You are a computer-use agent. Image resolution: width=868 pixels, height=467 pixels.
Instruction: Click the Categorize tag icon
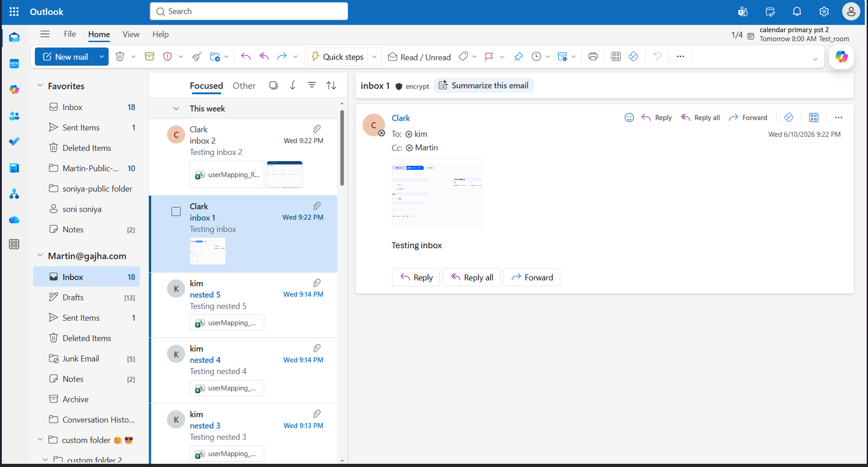point(463,56)
